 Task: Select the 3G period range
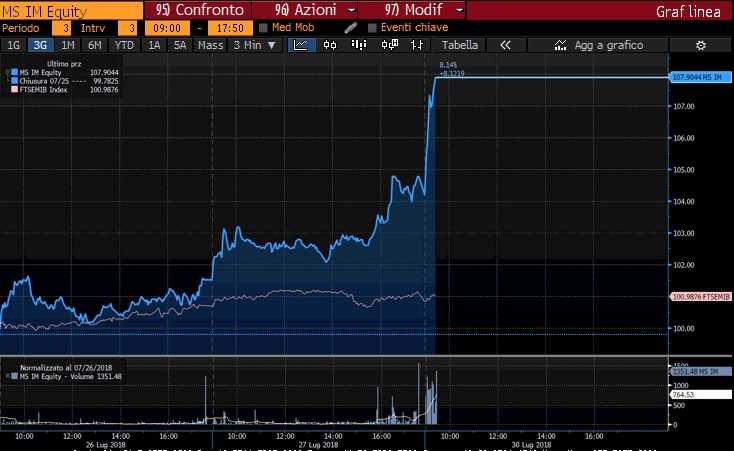click(40, 45)
